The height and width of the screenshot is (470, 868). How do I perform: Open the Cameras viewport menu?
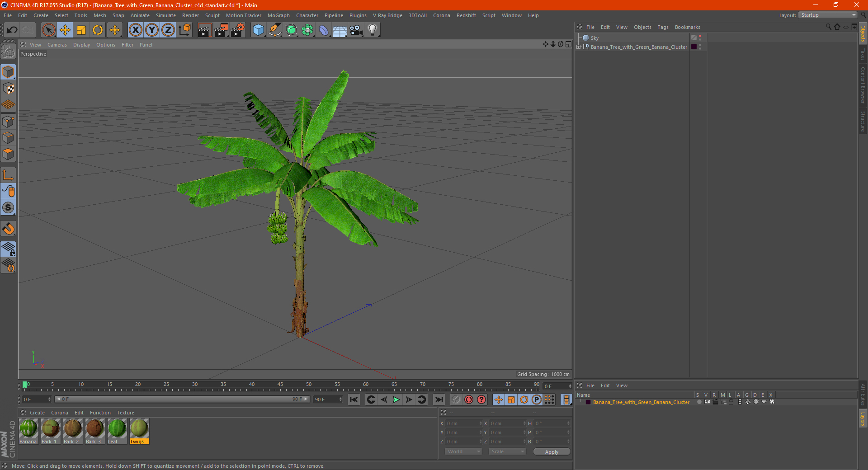click(57, 45)
